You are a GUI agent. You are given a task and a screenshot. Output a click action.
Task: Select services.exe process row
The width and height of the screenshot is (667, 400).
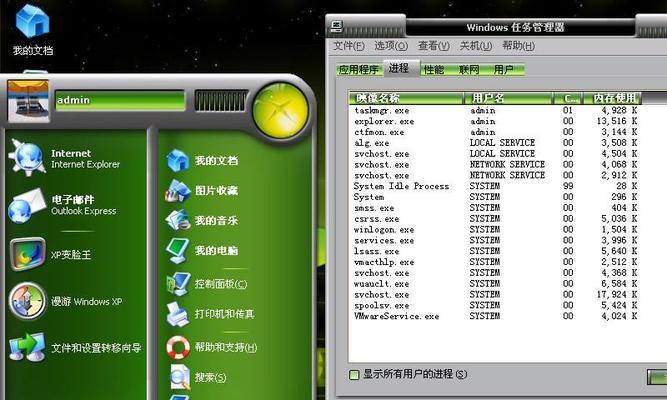pyautogui.click(x=496, y=240)
